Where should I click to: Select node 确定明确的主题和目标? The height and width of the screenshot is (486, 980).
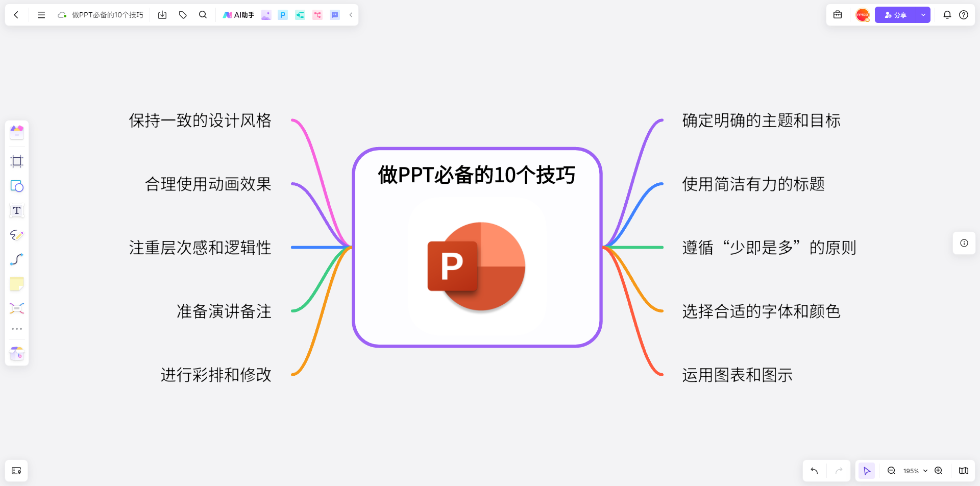pos(762,120)
